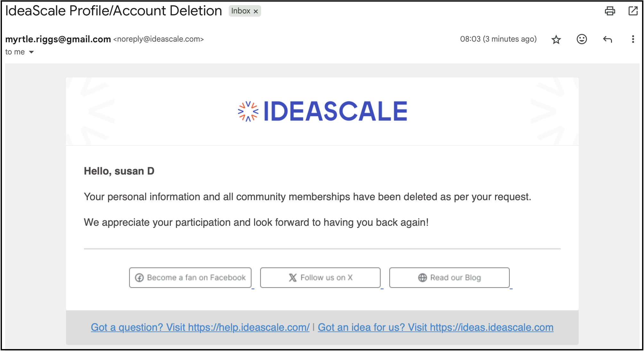This screenshot has width=644, height=351.
Task: Click the Facebook logo icon
Action: click(139, 278)
